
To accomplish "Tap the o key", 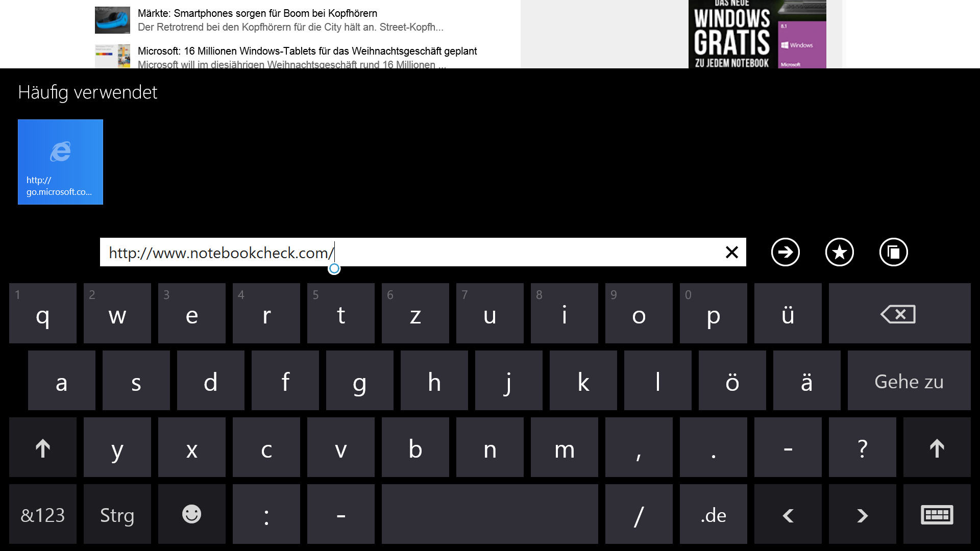I will tap(639, 313).
